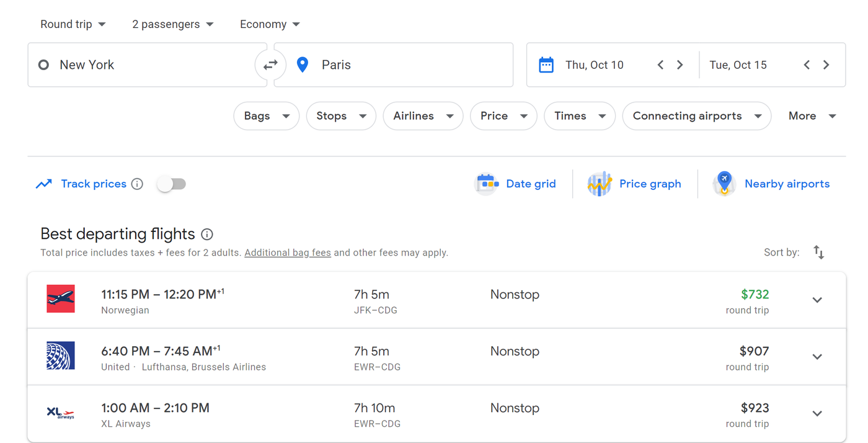Swap origin and destination cities
The image size is (868, 443).
pos(270,65)
